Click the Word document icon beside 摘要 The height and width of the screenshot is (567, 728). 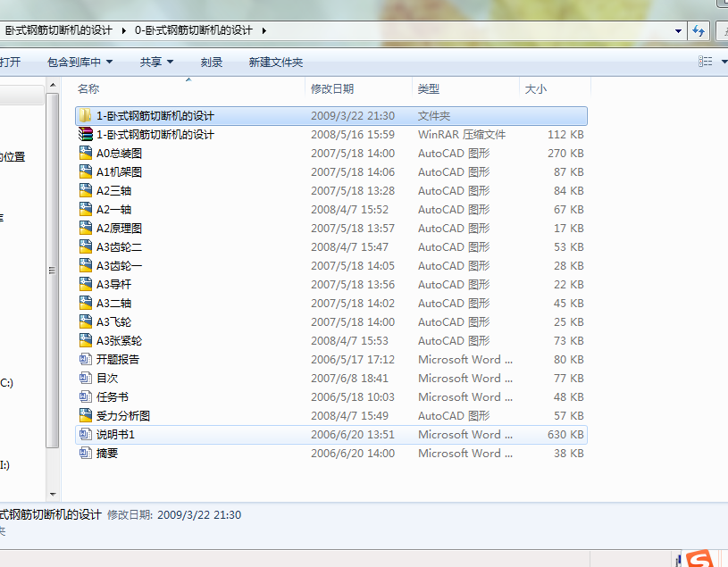(x=86, y=453)
